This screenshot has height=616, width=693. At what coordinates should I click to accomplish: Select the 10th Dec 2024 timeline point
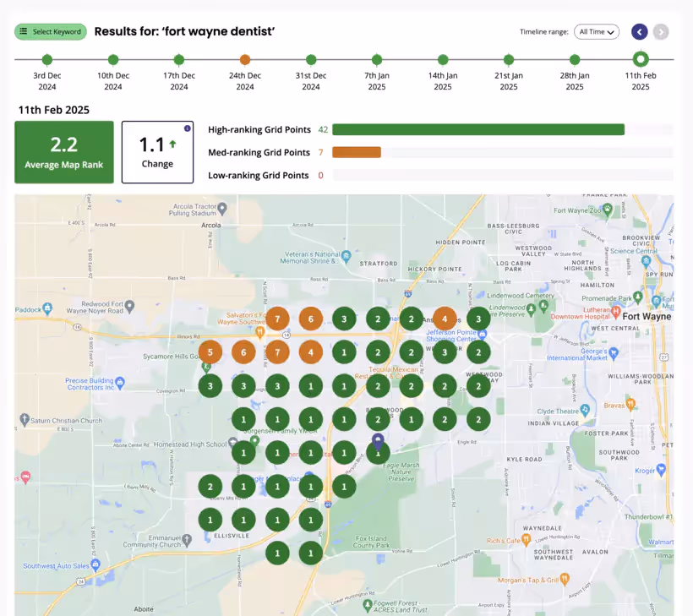pos(113,59)
